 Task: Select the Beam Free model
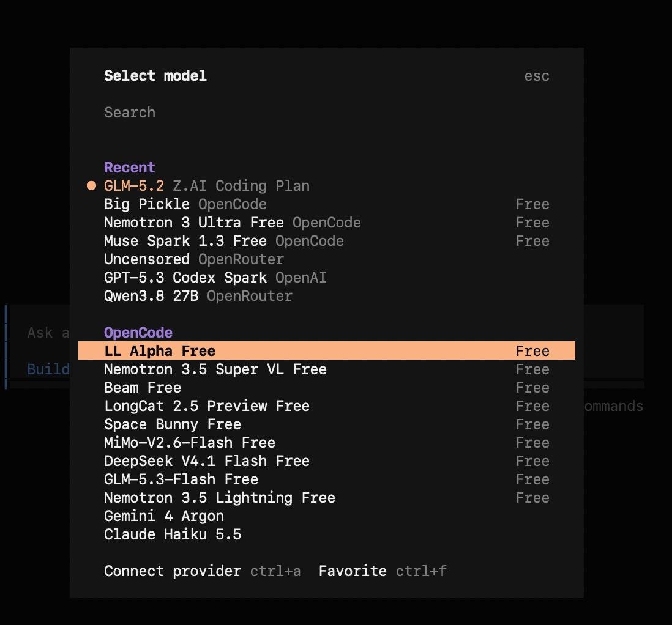327,388
